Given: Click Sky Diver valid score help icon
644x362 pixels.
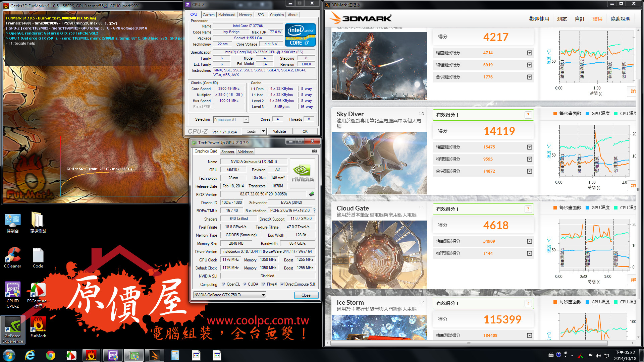Looking at the screenshot, I should pos(528,115).
